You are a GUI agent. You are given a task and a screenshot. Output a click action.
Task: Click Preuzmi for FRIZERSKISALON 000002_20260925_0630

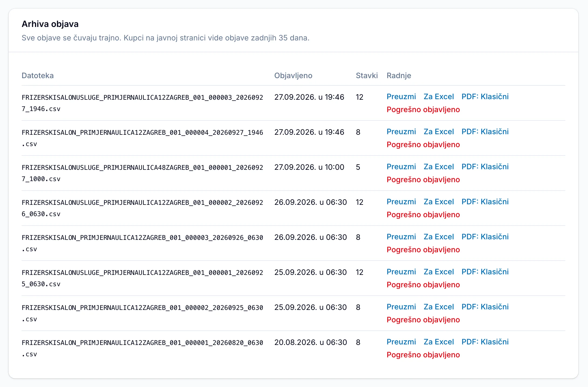[x=401, y=307]
